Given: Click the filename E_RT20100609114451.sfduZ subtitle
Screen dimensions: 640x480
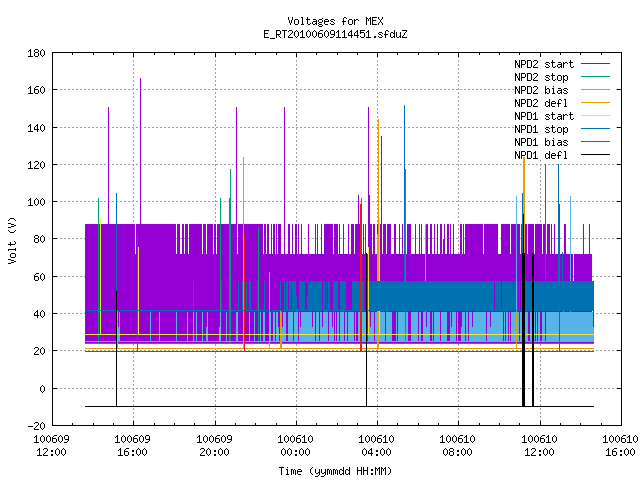Looking at the screenshot, I should point(335,34).
